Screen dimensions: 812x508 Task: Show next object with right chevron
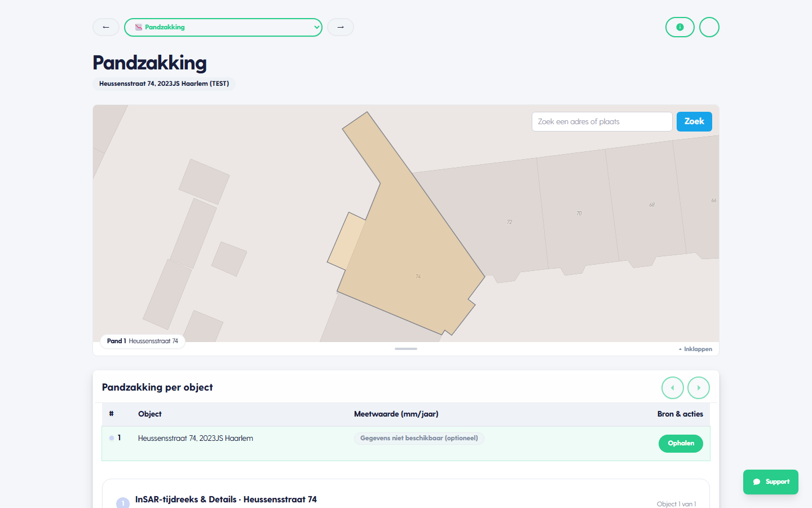pos(699,388)
